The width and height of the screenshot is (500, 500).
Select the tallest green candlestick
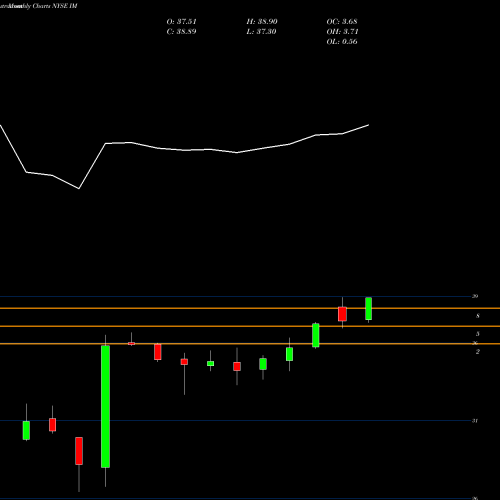click(x=105, y=407)
